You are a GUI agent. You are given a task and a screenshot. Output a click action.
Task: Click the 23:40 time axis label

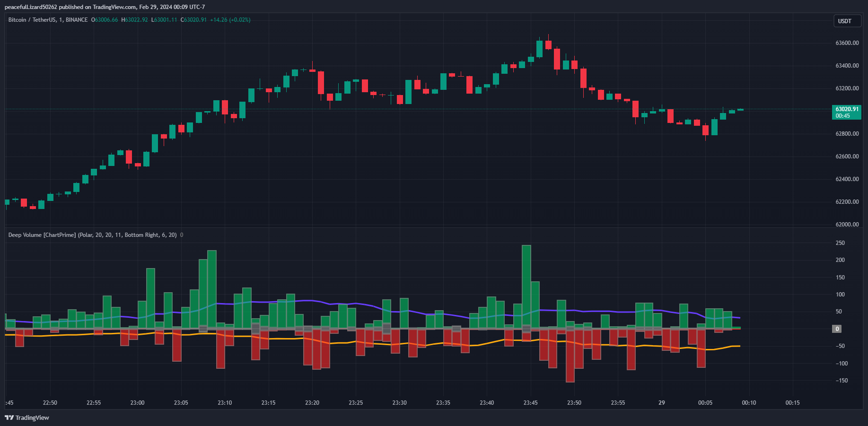[487, 403]
